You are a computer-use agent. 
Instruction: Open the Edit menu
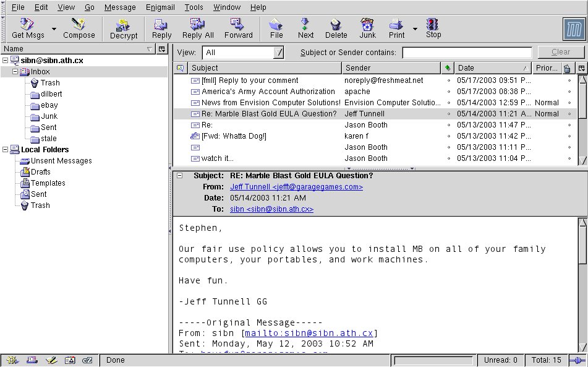[41, 7]
